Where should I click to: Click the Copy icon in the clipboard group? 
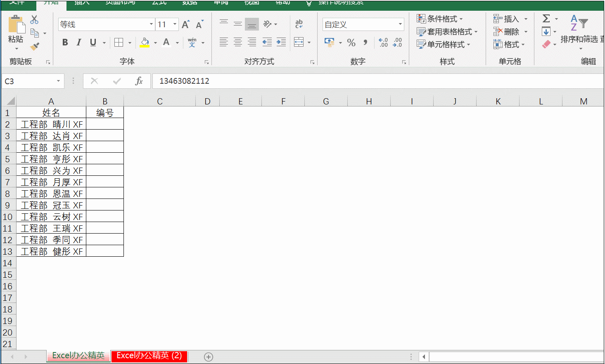click(x=35, y=33)
